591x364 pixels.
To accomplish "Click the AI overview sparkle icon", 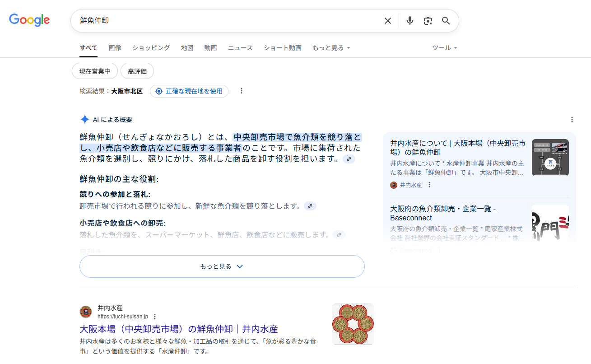I will [x=84, y=120].
